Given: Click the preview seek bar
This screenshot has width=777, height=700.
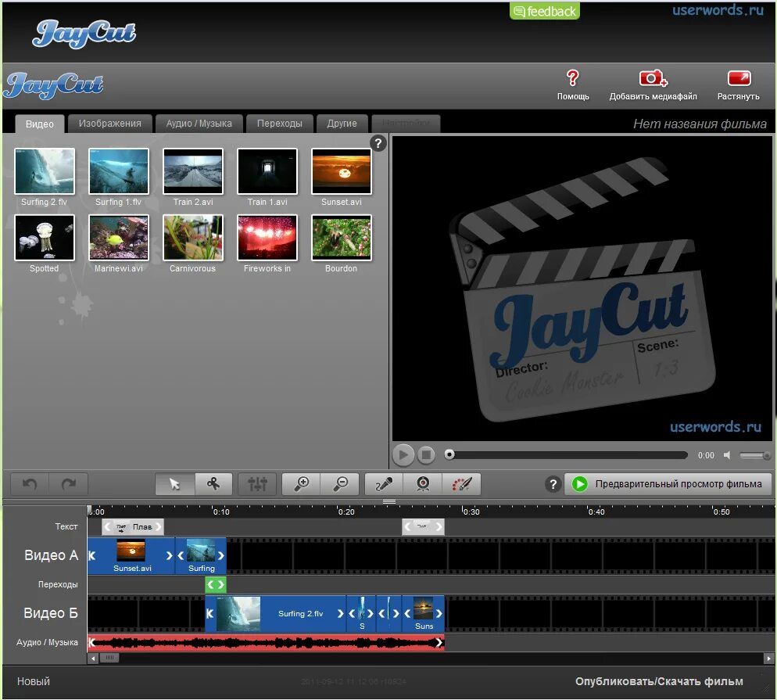Looking at the screenshot, I should [566, 454].
